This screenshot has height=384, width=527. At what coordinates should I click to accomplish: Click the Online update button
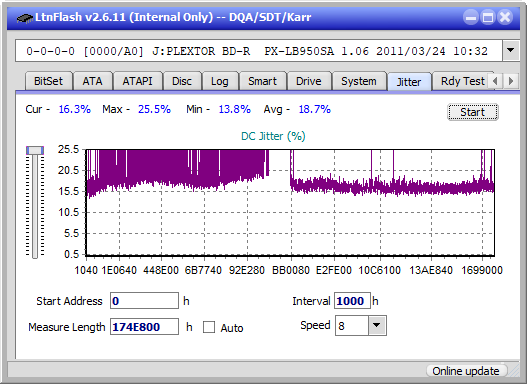pyautogui.click(x=465, y=371)
